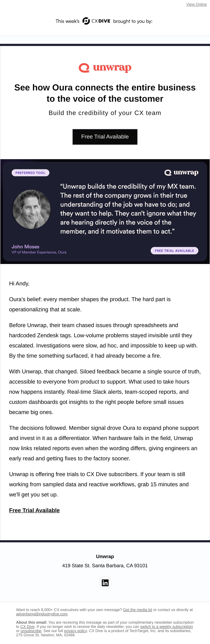This screenshot has width=210, height=644.
Task: Click the unsubscribe link
Action: (31, 631)
